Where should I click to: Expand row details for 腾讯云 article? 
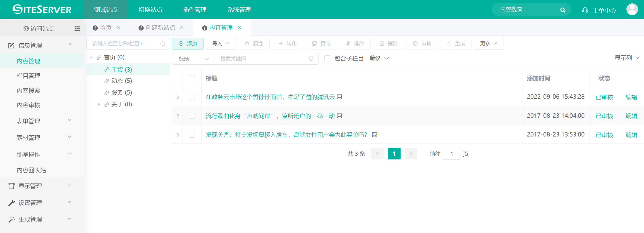tap(178, 97)
